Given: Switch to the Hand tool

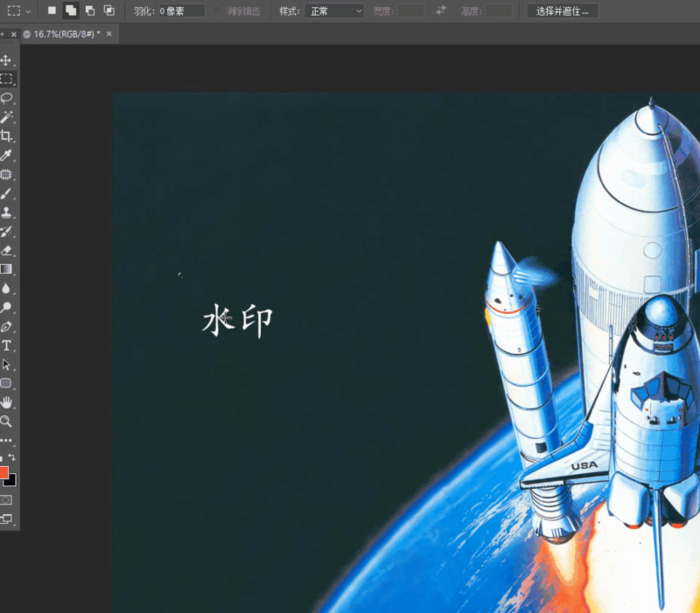Looking at the screenshot, I should coord(6,402).
